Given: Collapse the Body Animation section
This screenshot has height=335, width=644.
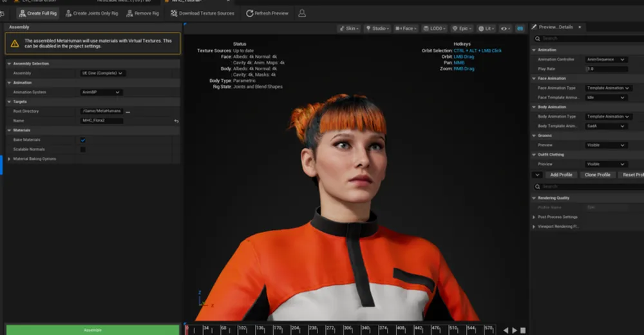Looking at the screenshot, I should point(534,107).
